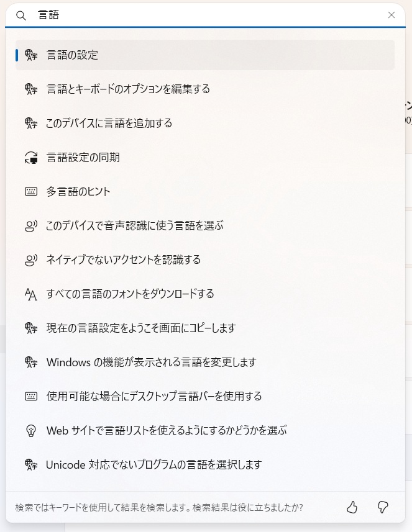Click the keyboard icon beside 多言語のヒント
Screen dimensions: 412x532
point(31,192)
